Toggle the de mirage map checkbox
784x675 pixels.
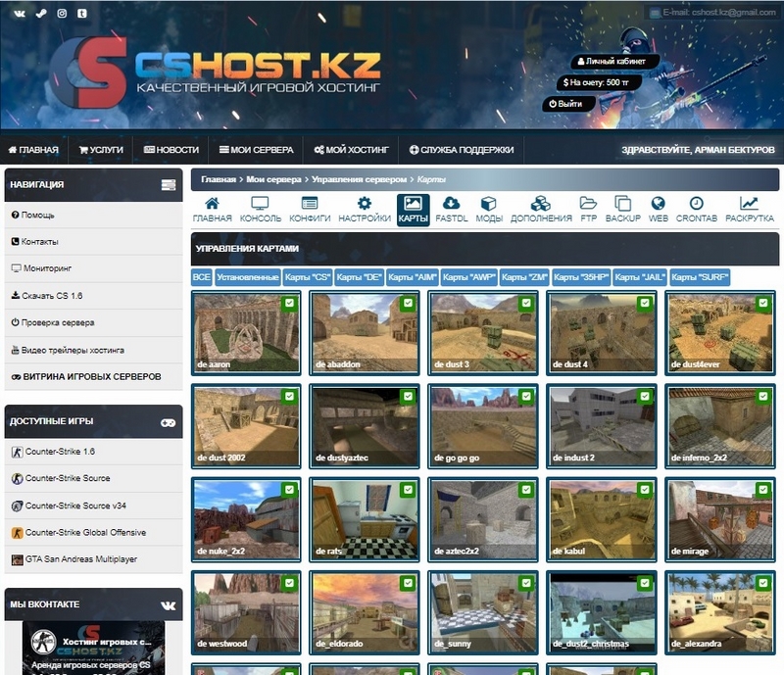(x=763, y=490)
